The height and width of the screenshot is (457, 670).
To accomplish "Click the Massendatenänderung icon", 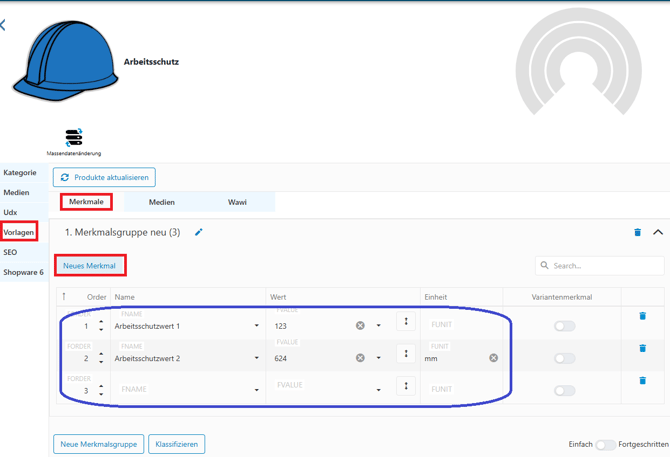I will point(73,138).
